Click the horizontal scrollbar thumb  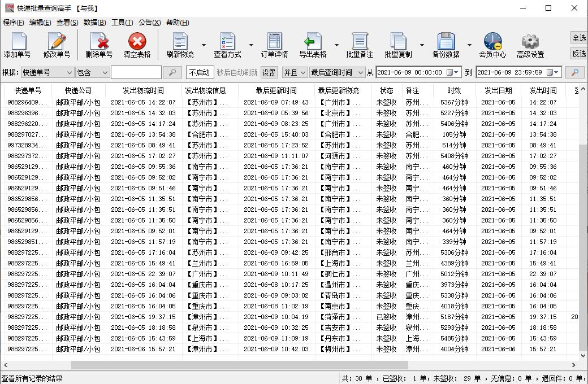tap(239, 365)
